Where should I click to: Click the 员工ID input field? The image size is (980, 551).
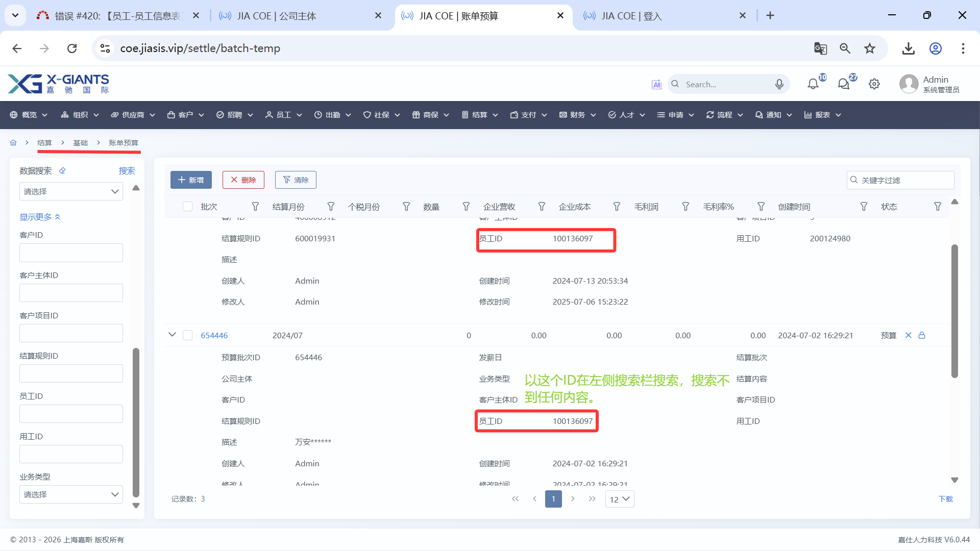point(71,414)
